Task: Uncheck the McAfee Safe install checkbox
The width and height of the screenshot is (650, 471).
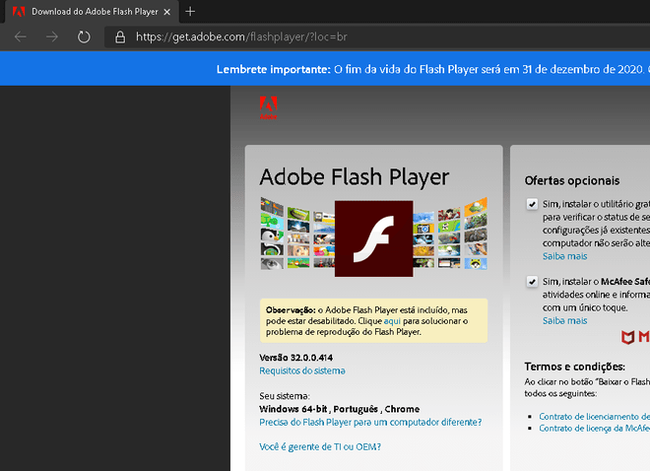Action: (532, 282)
